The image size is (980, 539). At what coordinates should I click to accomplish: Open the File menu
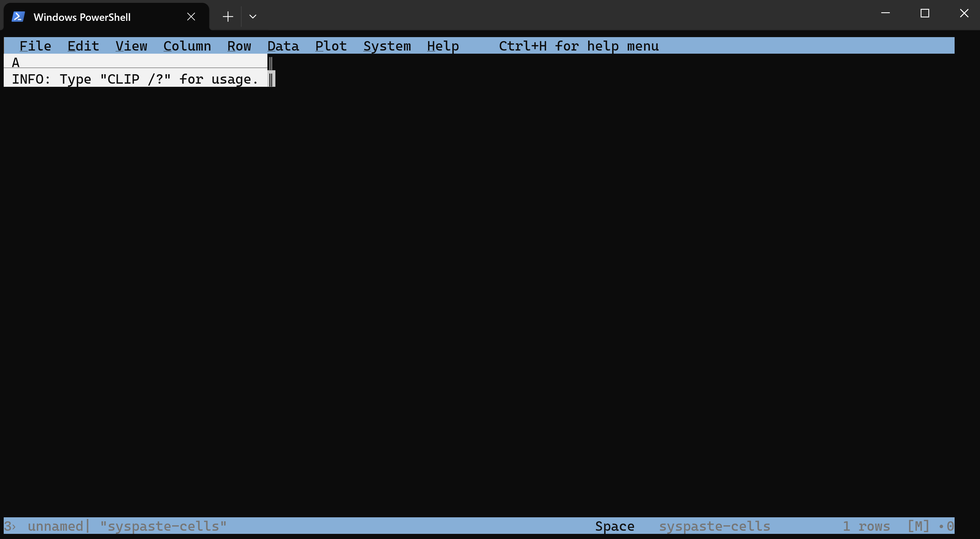[35, 46]
